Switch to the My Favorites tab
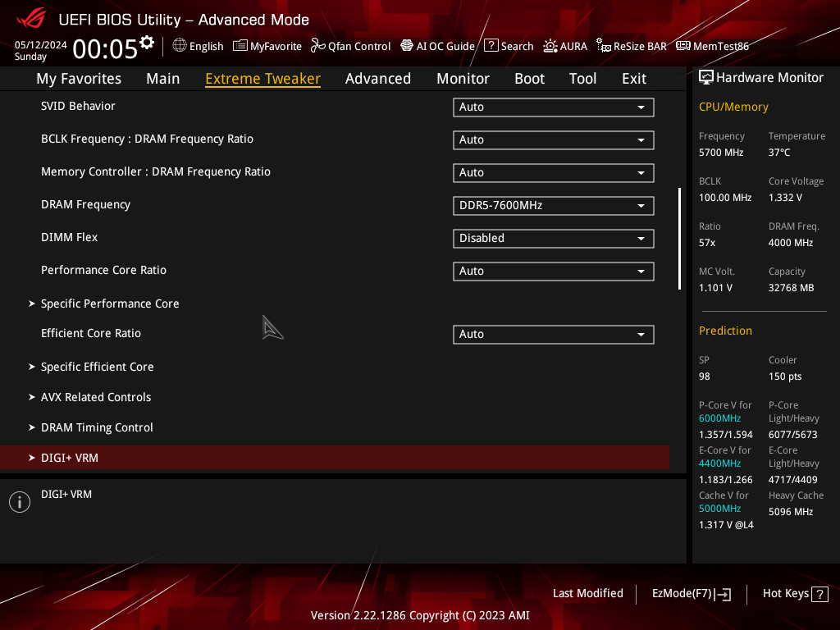The width and height of the screenshot is (840, 630). coord(79,79)
